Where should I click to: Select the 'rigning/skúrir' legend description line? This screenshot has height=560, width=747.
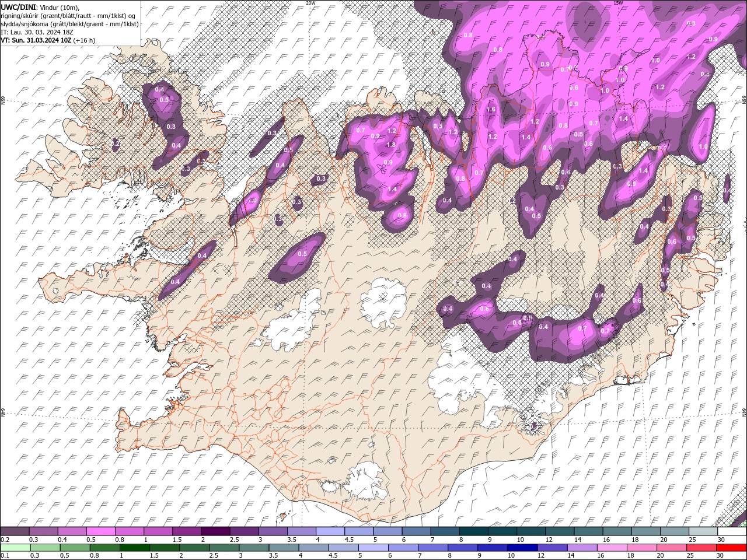coord(68,15)
